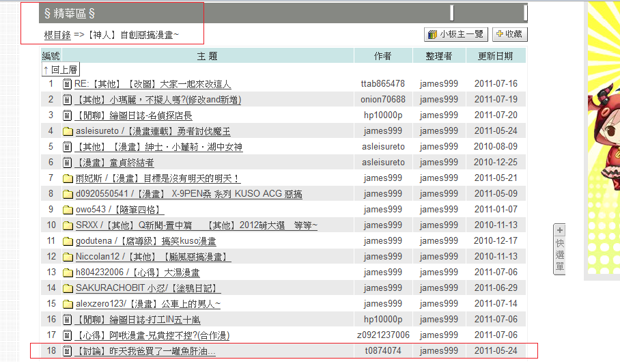Open 繪圖日誌-名偵探店長 post
The image size is (620, 364).
pos(133,115)
